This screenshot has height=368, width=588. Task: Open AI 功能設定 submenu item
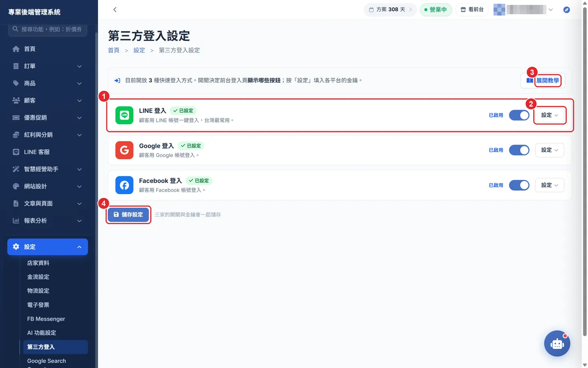[42, 333]
